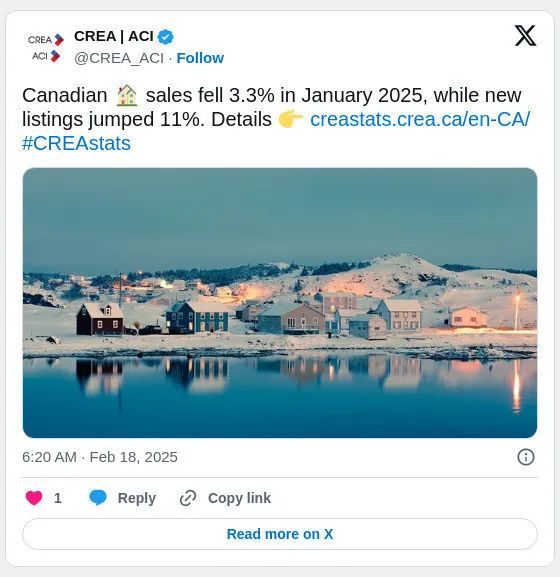Open the snowy village photo

(280, 303)
